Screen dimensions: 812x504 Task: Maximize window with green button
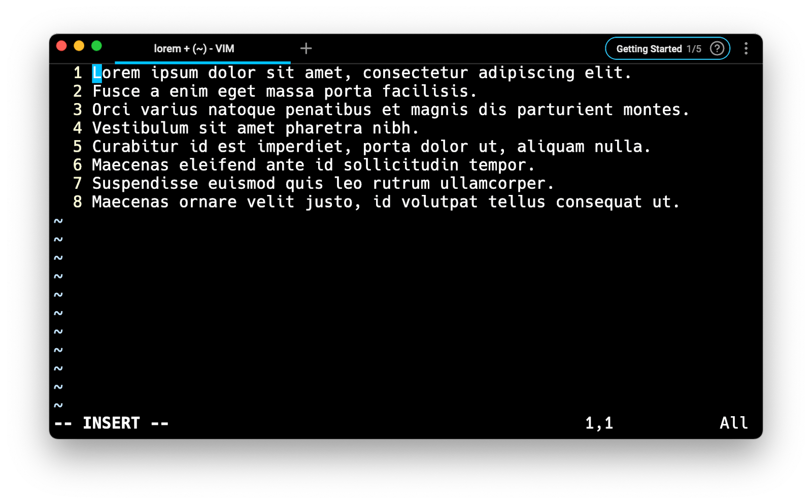tap(96, 46)
